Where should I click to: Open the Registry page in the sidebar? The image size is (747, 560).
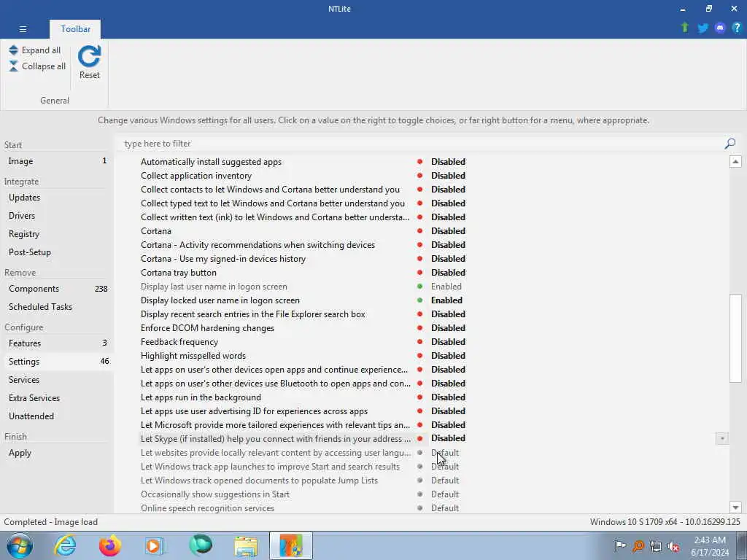pos(57,234)
